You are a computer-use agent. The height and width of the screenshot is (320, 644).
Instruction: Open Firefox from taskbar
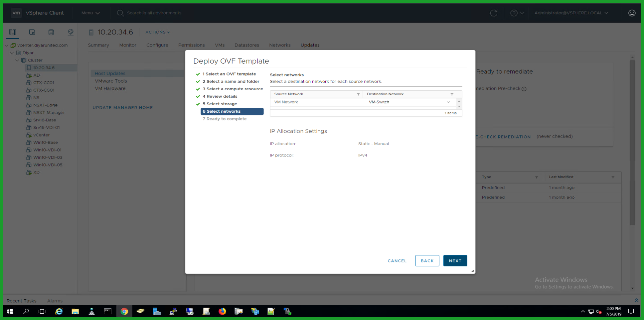pos(222,312)
